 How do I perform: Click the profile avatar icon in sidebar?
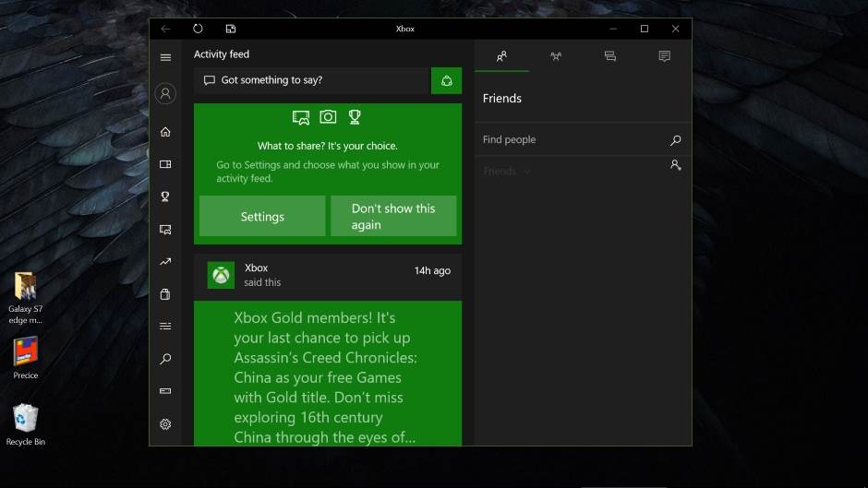click(x=165, y=93)
